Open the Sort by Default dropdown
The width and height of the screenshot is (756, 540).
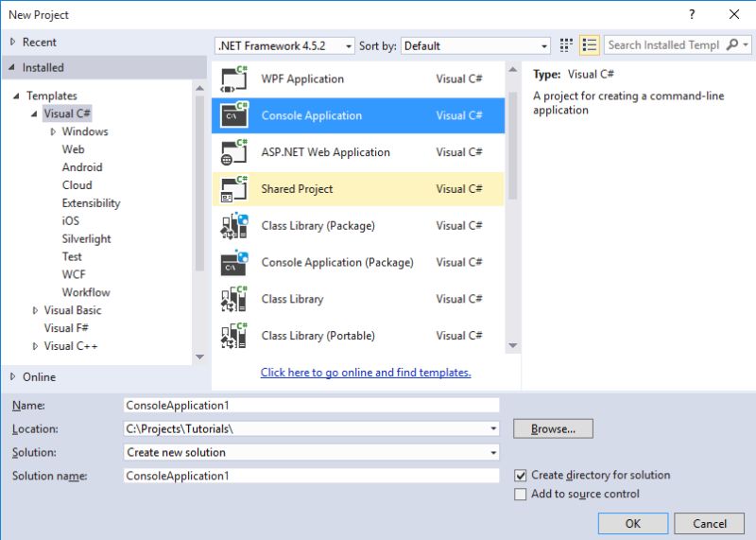pyautogui.click(x=475, y=45)
